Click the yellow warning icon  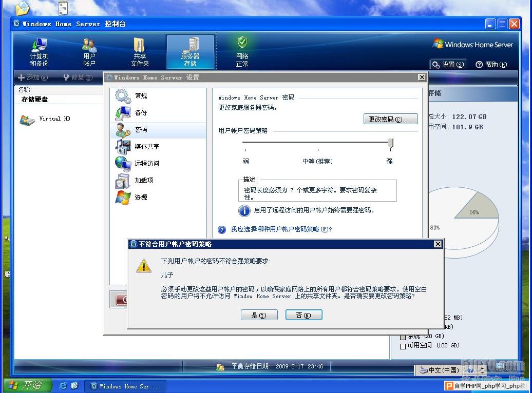point(144,266)
